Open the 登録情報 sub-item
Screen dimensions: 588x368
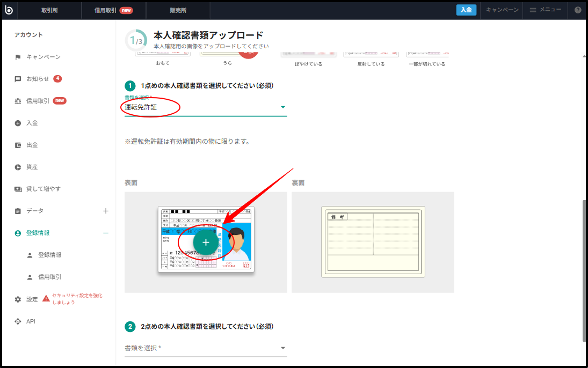point(49,255)
